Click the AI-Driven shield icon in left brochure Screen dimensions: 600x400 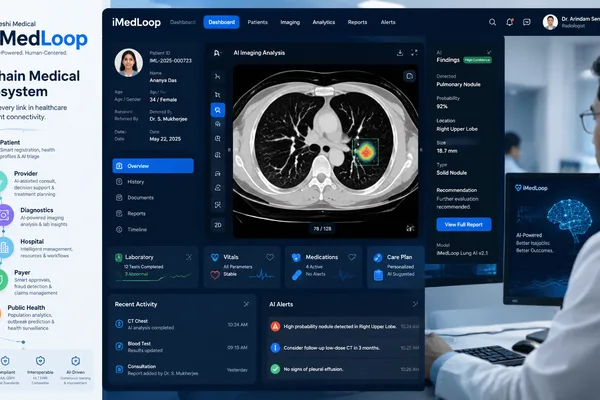[x=76, y=361]
